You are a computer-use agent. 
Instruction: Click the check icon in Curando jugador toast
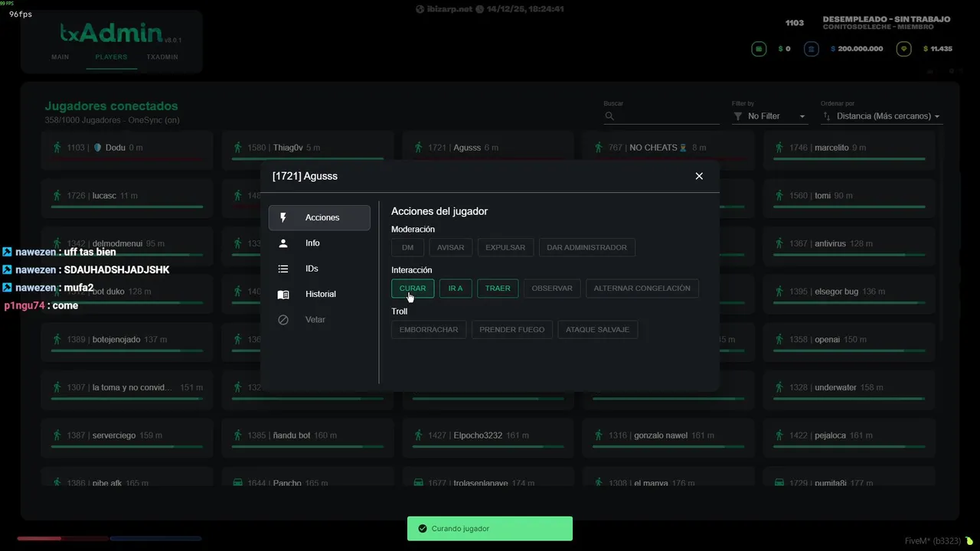[422, 529]
